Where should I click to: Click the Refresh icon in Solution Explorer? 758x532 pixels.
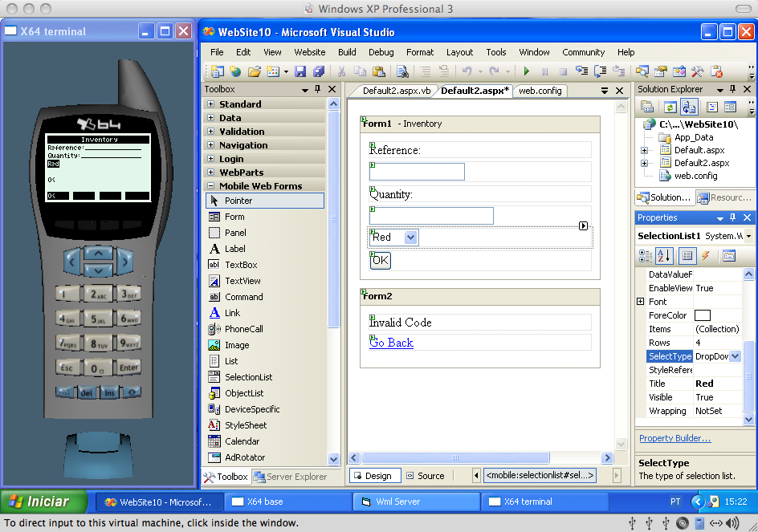click(x=670, y=108)
